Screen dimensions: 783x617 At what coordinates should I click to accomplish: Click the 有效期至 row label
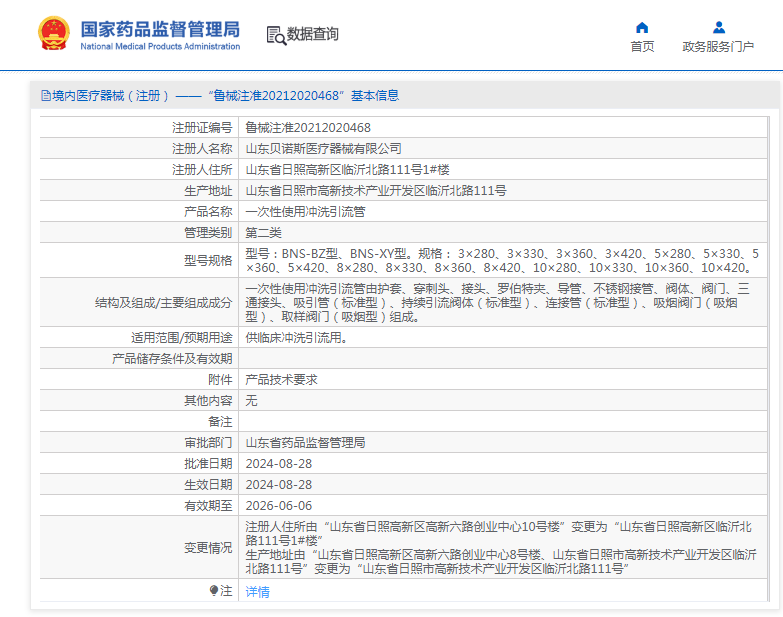click(x=208, y=506)
